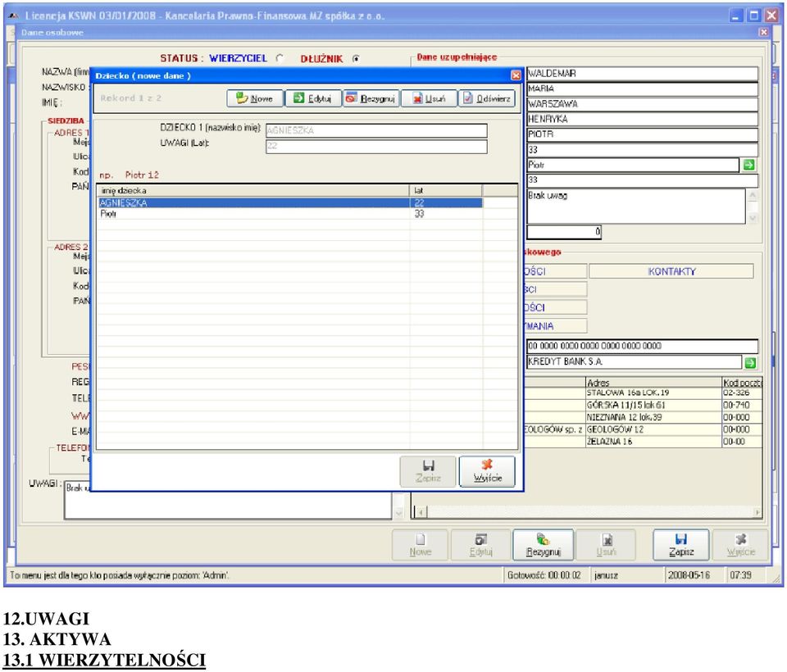This screenshot has width=787, height=672.
Task: Click the HENRYKA input field
Action: click(x=643, y=119)
